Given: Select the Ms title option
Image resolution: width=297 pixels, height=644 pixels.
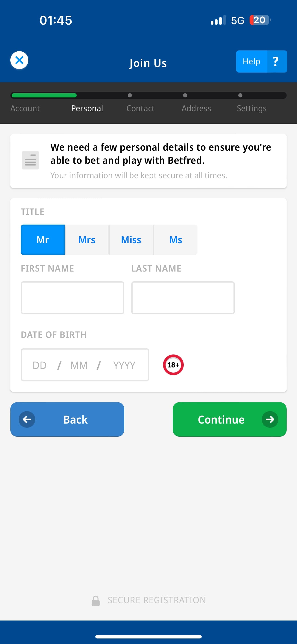Looking at the screenshot, I should point(175,240).
